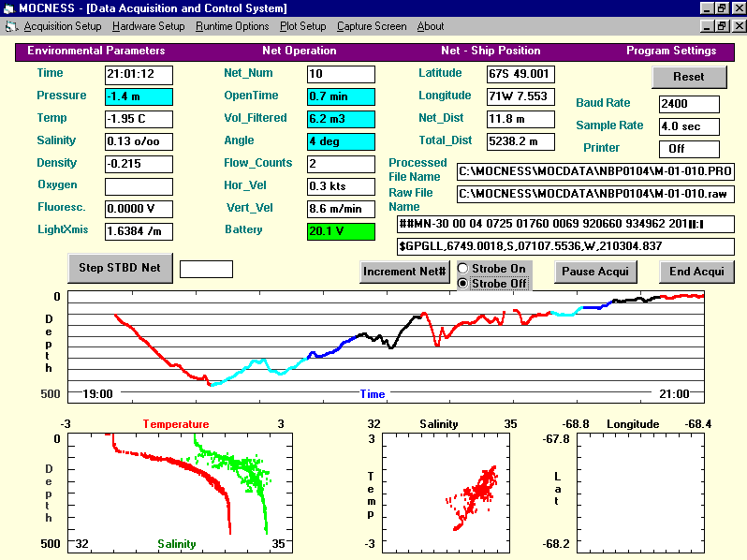
Task: Click the Angle field showing 4 deg
Action: coord(341,141)
